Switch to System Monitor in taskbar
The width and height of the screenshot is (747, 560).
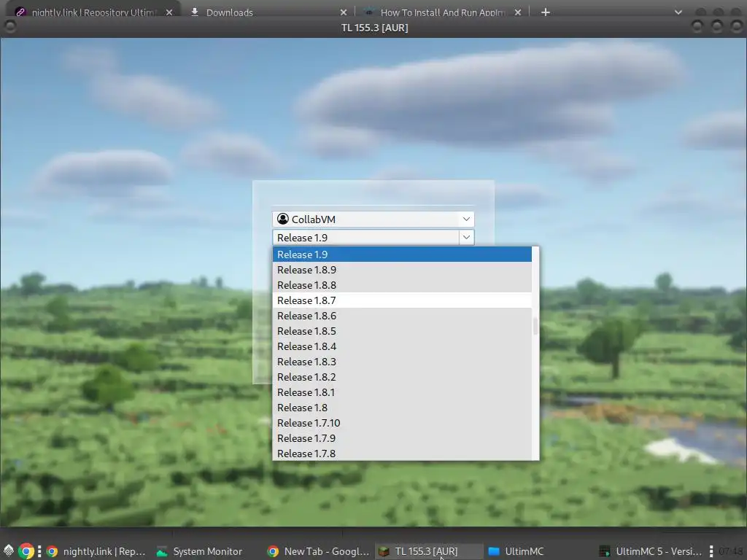[200, 551]
